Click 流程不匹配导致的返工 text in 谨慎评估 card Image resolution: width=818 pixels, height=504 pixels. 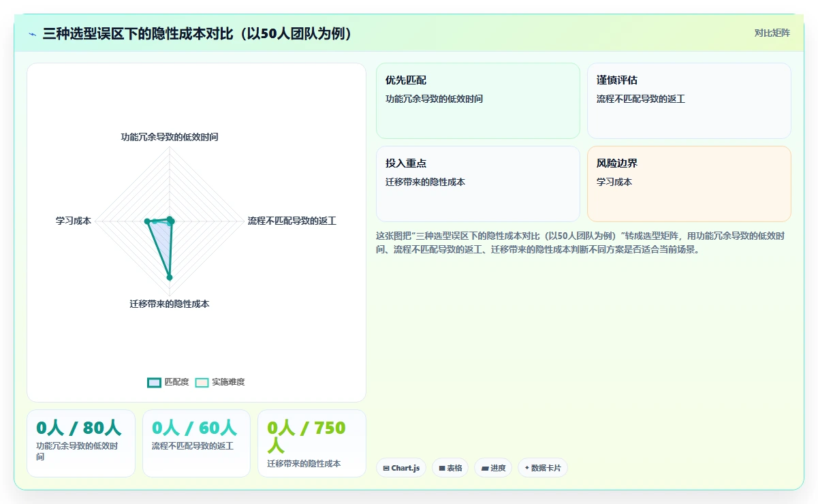click(x=641, y=99)
